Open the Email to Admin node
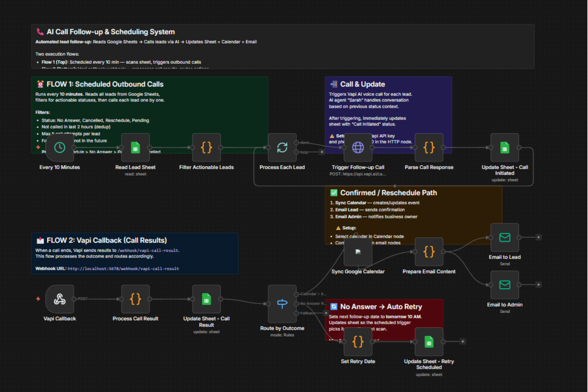 pyautogui.click(x=505, y=285)
